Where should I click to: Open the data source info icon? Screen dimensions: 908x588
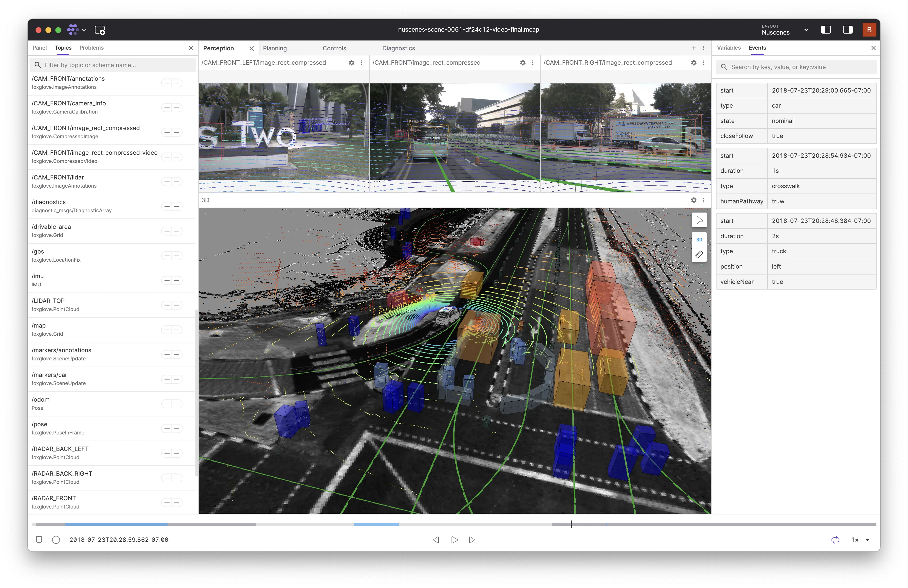point(56,540)
